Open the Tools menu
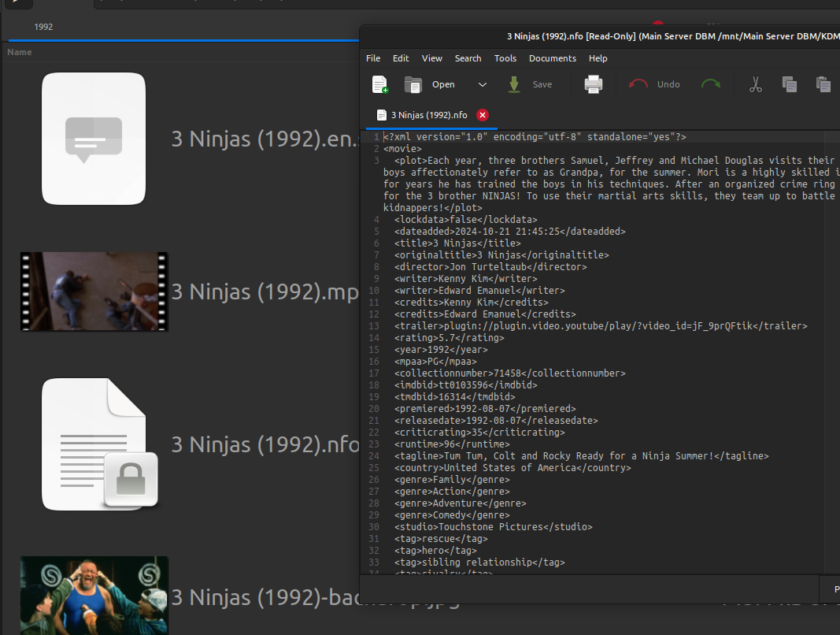The width and height of the screenshot is (840, 635). 505,58
